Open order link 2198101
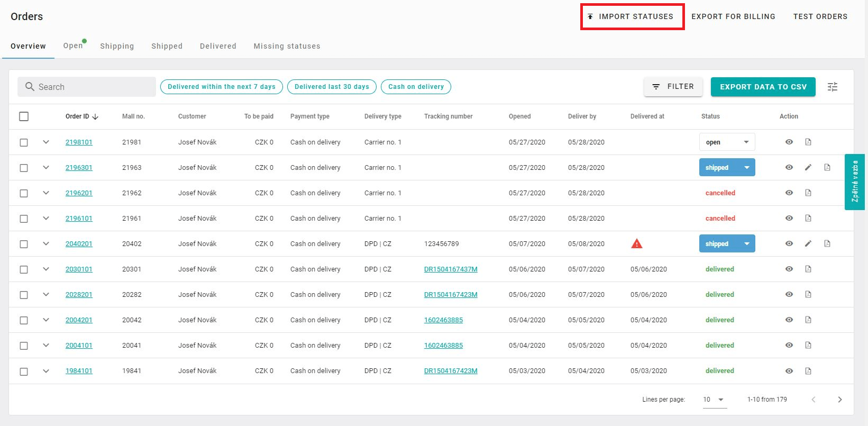Image resolution: width=868 pixels, height=426 pixels. coord(79,142)
